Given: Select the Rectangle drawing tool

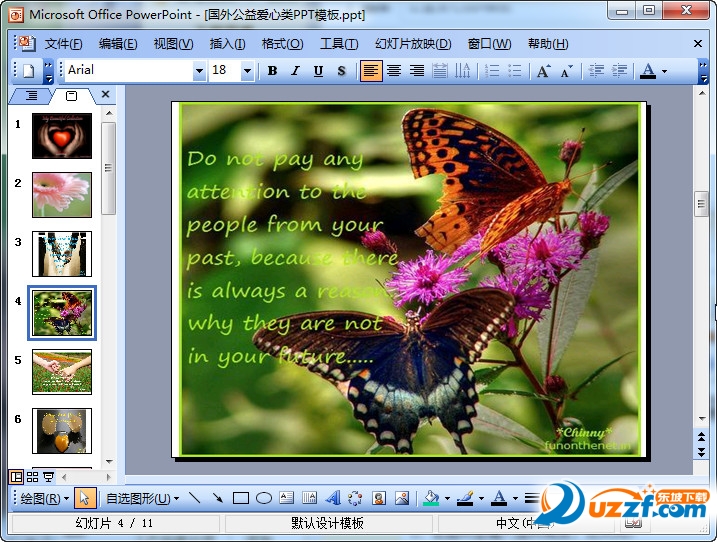Looking at the screenshot, I should 241,499.
